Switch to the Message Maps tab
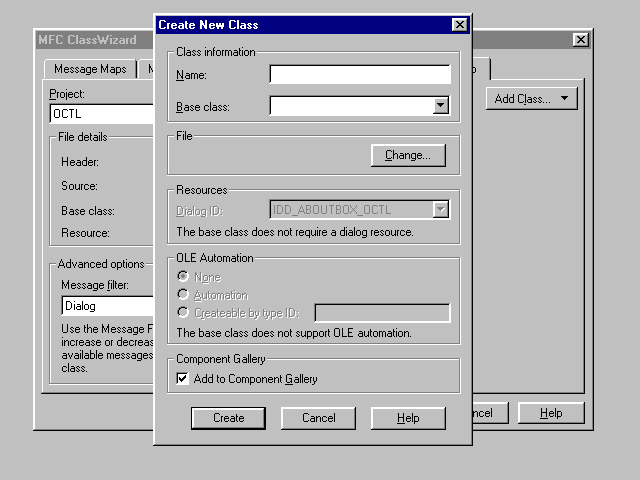Viewport: 640px width, 480px height. click(90, 70)
